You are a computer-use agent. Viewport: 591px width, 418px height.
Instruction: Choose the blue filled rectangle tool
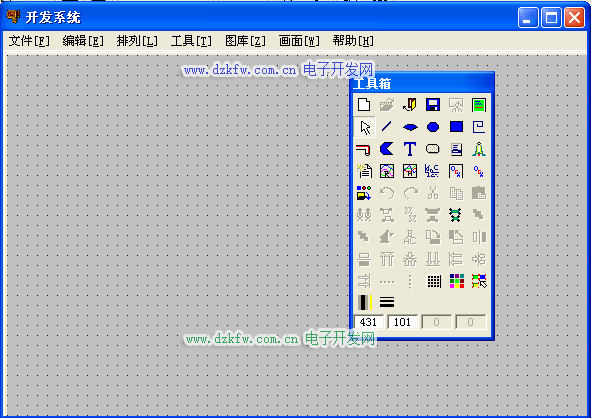(x=456, y=127)
